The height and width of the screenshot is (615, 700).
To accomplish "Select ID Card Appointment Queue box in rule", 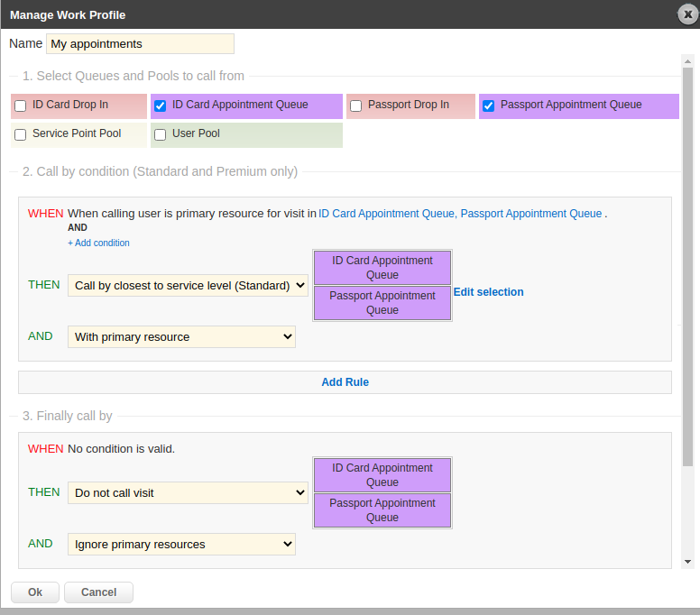I will click(x=382, y=268).
